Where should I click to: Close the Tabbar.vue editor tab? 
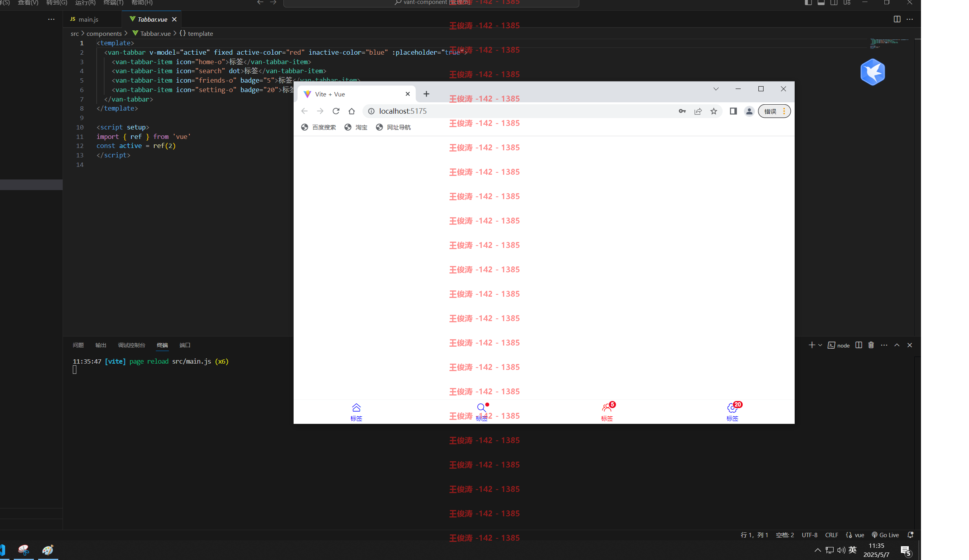click(174, 19)
